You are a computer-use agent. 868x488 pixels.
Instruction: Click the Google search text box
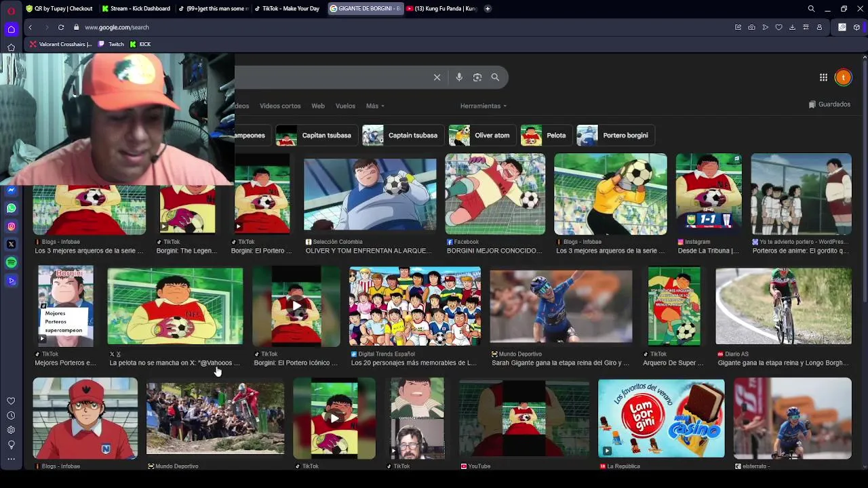pos(331,77)
